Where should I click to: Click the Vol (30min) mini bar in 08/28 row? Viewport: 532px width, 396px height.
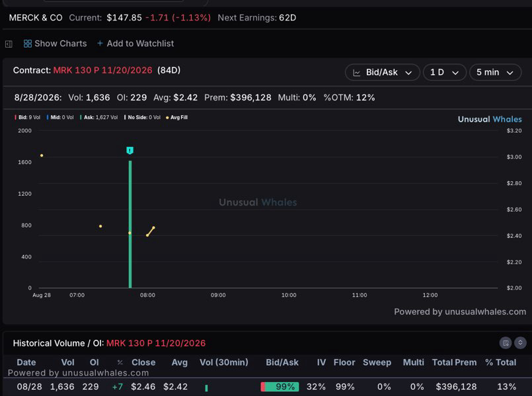206,388
